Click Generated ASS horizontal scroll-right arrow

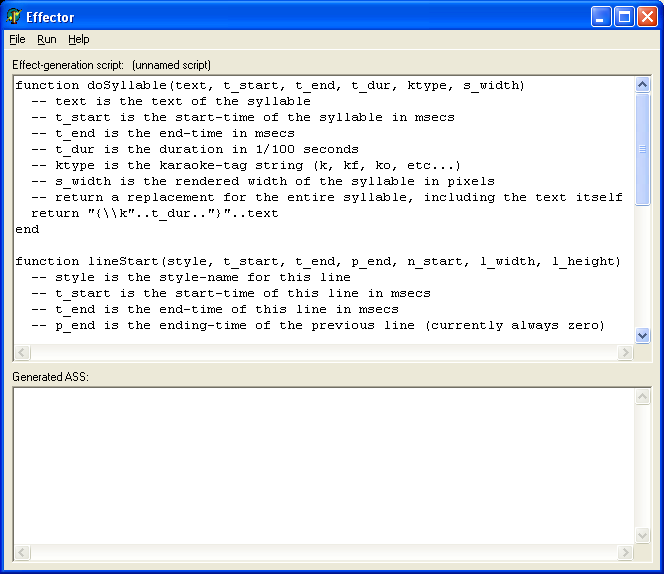625,552
